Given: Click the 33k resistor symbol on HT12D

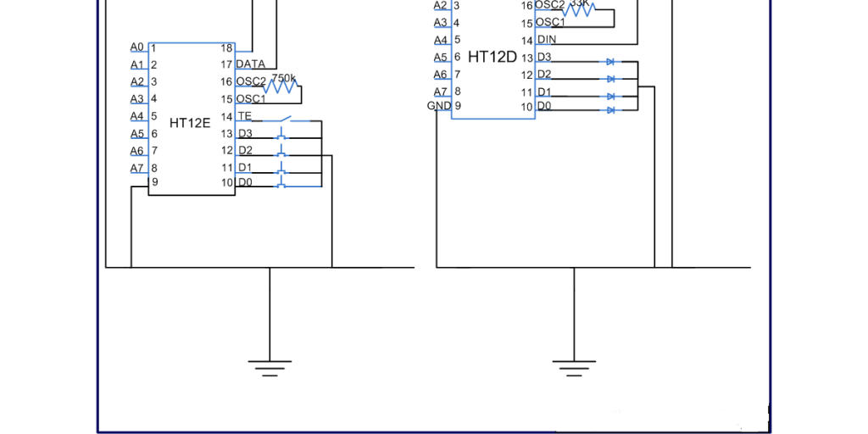Looking at the screenshot, I should coord(579,10).
